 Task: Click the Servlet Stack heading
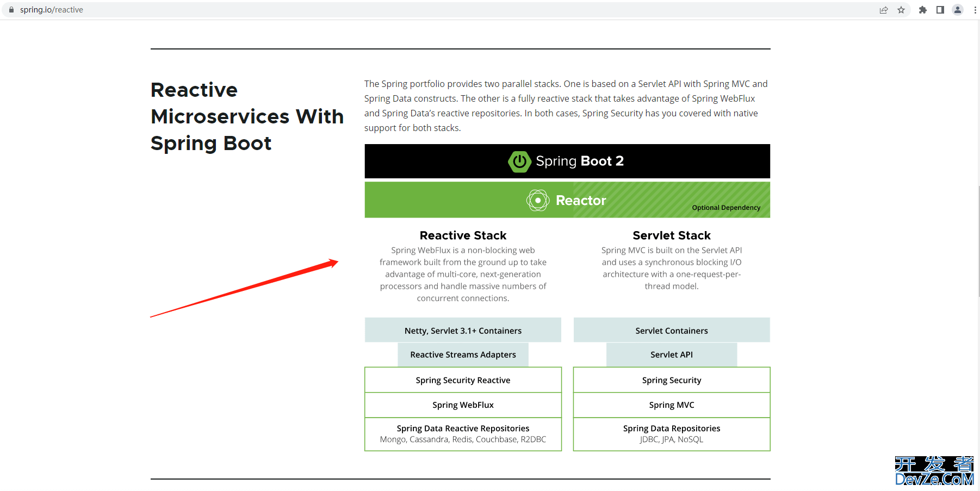672,235
